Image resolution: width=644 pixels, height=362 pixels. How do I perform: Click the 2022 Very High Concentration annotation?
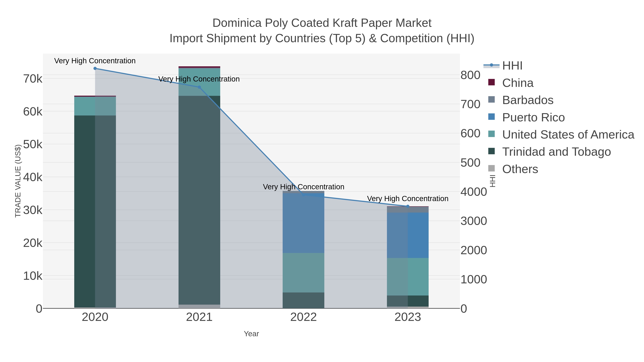[x=304, y=187]
